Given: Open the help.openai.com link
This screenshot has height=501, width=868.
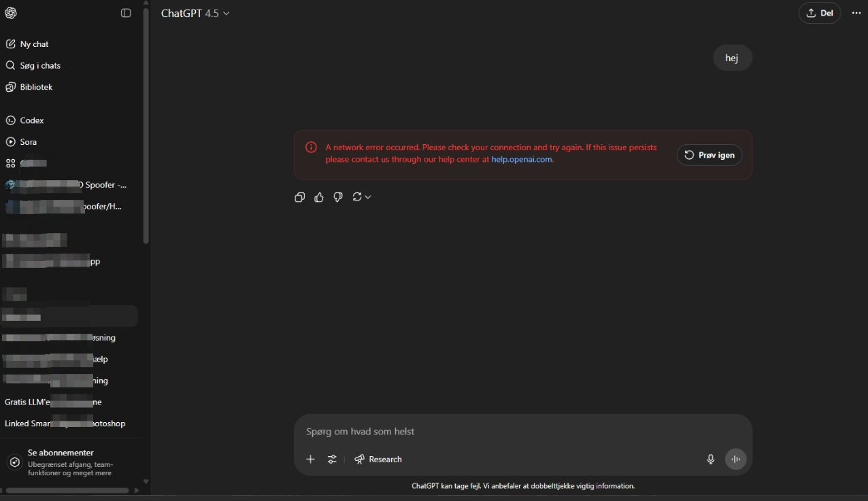Looking at the screenshot, I should 522,159.
